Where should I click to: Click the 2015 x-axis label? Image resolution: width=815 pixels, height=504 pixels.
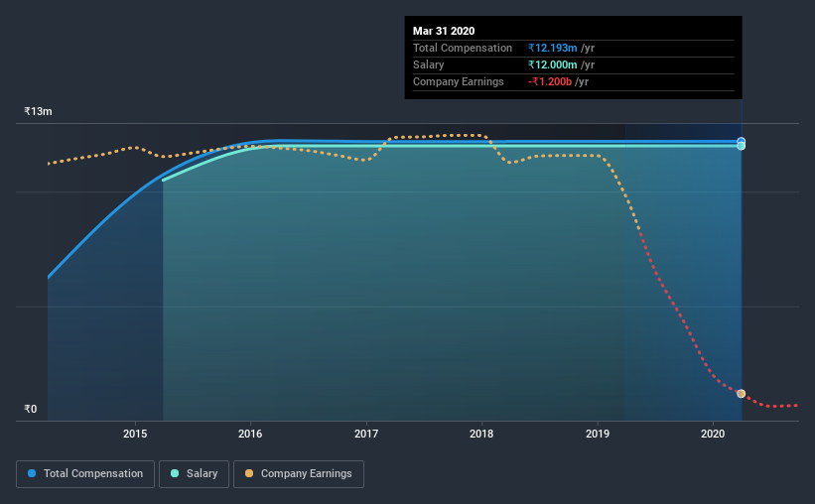135,434
